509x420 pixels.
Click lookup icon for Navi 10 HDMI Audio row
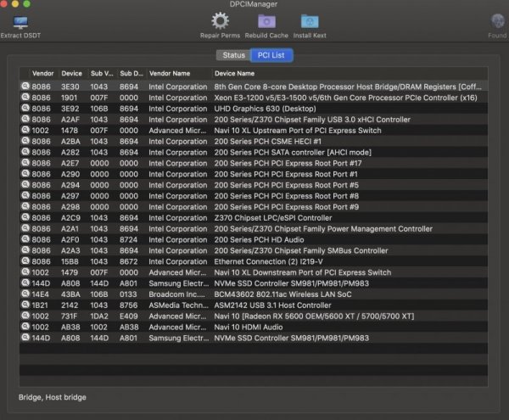point(25,327)
